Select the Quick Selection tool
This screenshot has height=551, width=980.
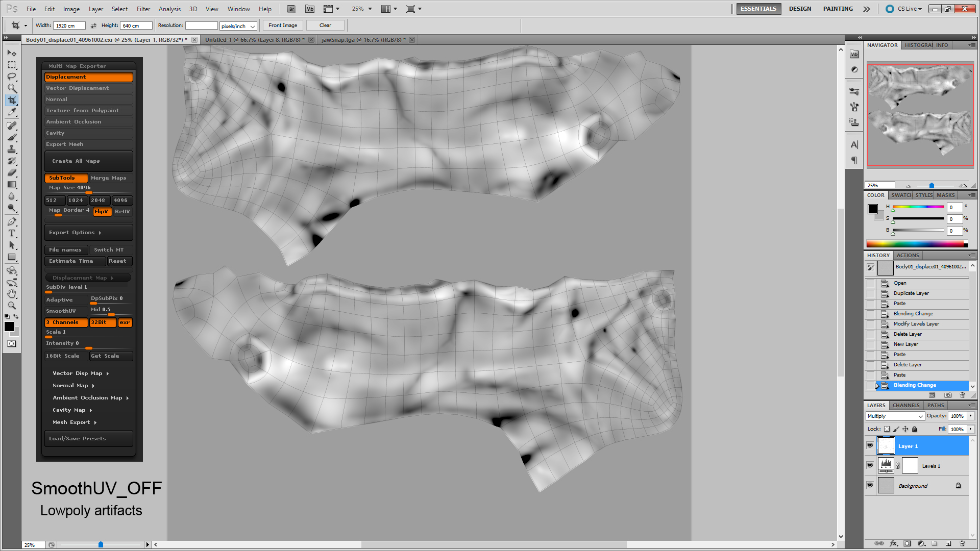(12, 88)
